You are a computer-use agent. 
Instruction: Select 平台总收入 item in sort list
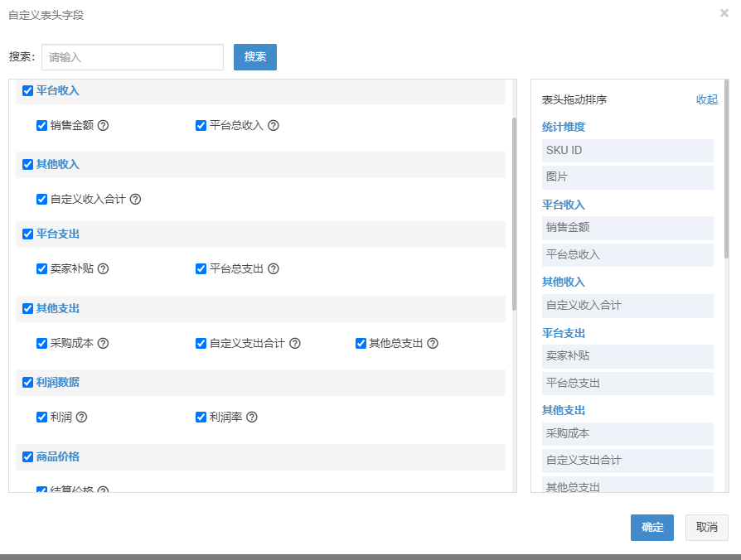click(x=627, y=255)
